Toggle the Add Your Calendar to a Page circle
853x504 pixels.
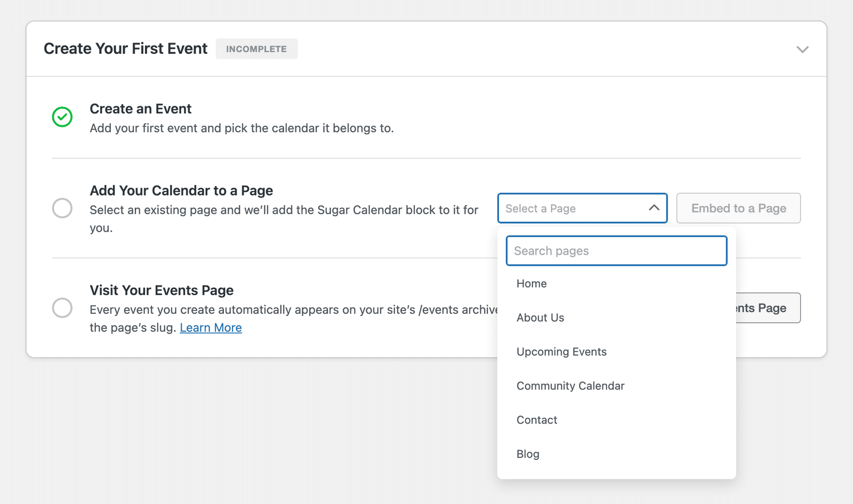(62, 208)
